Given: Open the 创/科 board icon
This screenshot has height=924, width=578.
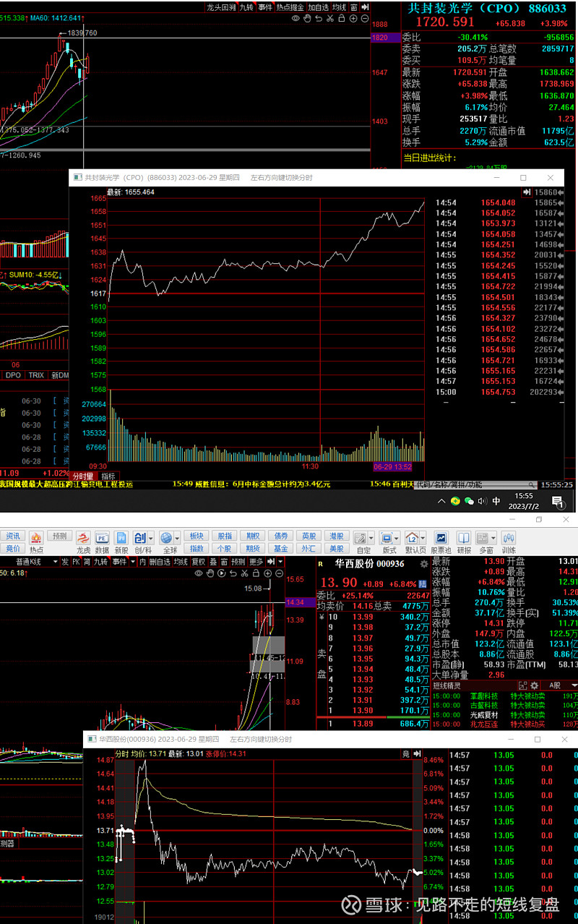Looking at the screenshot, I should coord(140,538).
